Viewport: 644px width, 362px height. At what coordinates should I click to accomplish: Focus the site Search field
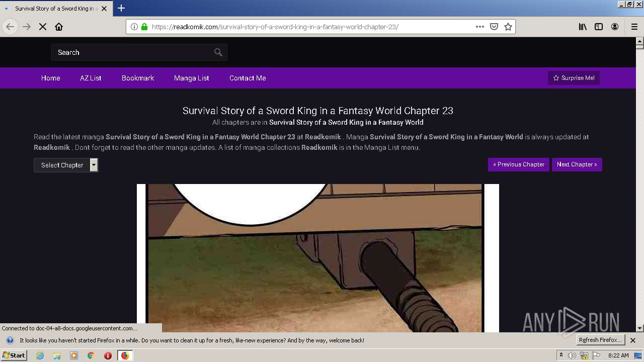coord(139,52)
